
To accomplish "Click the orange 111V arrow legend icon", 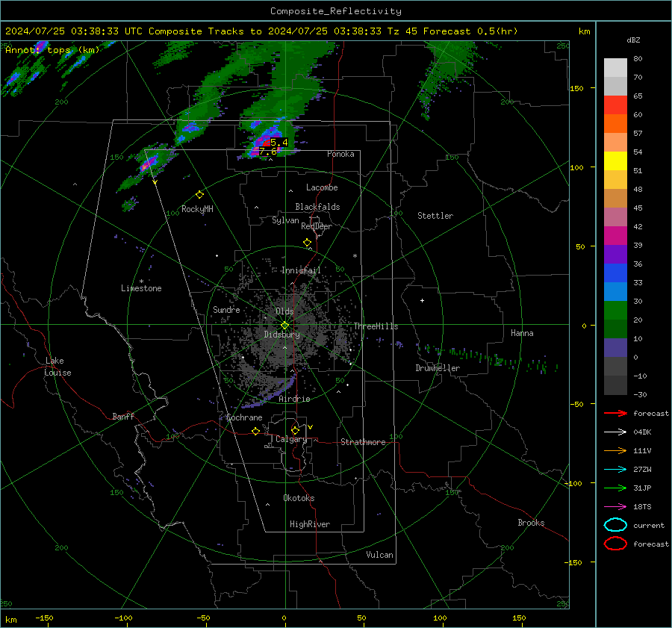I will [615, 450].
